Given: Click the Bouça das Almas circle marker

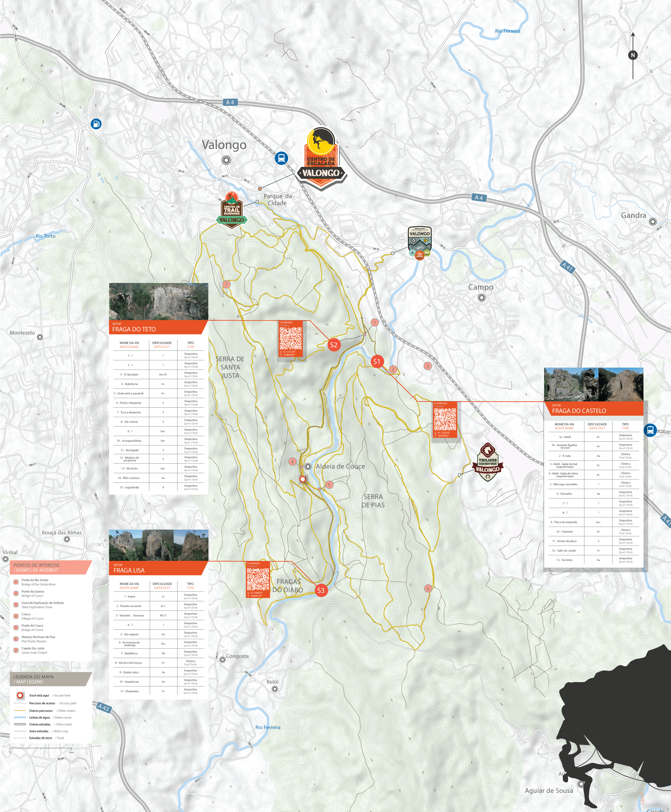Looking at the screenshot, I should [x=67, y=539].
